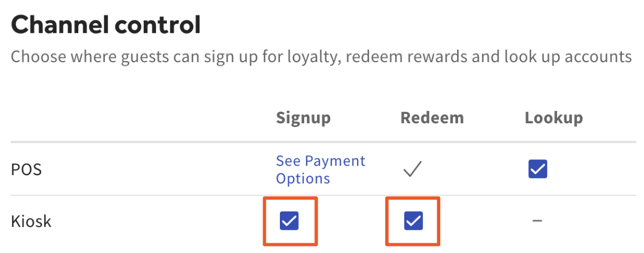Open the See Payment Options link
This screenshot has width=644, height=253.
320,169
